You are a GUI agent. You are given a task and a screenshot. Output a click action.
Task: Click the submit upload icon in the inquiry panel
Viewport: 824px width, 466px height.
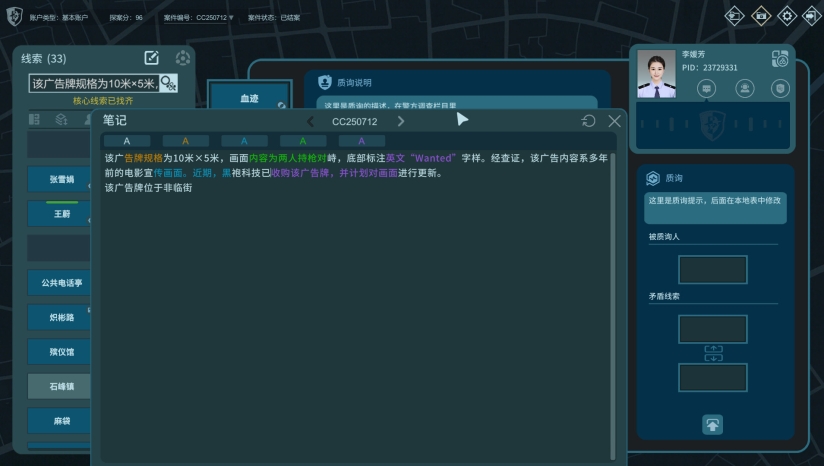pos(712,424)
